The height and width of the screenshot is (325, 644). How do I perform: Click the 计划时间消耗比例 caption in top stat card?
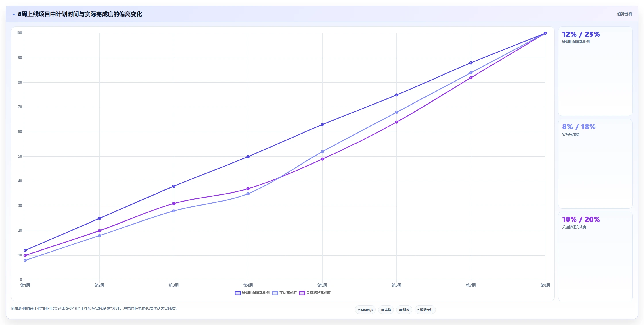point(576,42)
